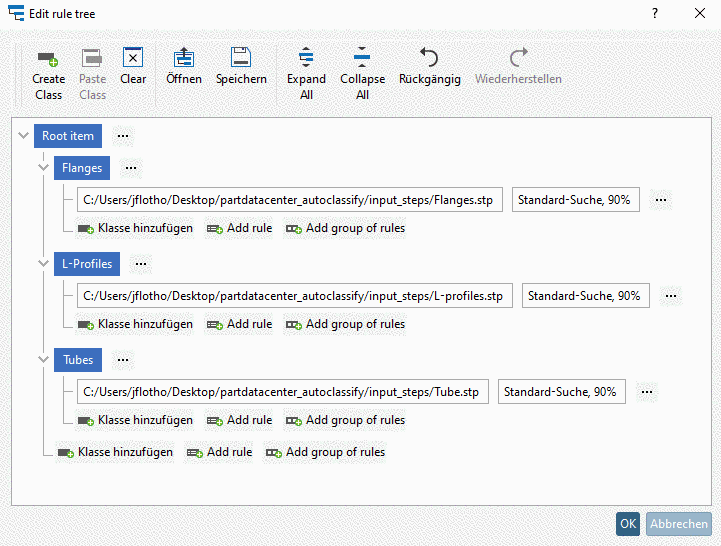Click Add rule under Tubes
Viewport: 721px width, 546px height.
[239, 420]
